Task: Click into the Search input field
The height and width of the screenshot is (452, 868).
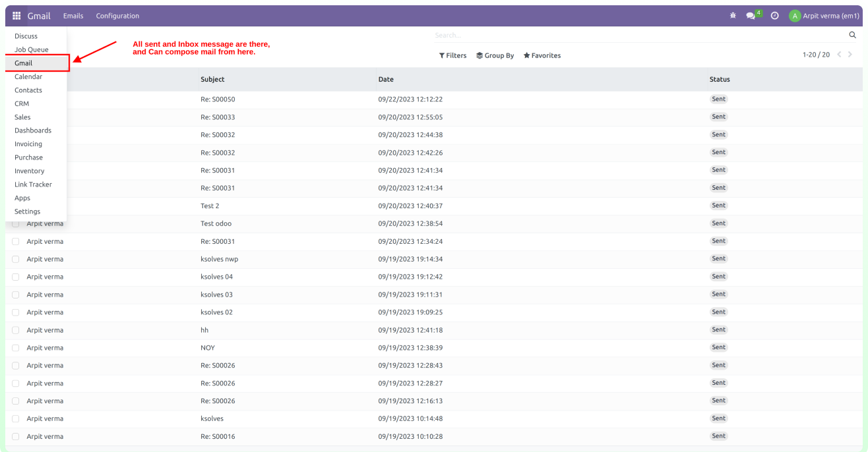Action: (633, 35)
